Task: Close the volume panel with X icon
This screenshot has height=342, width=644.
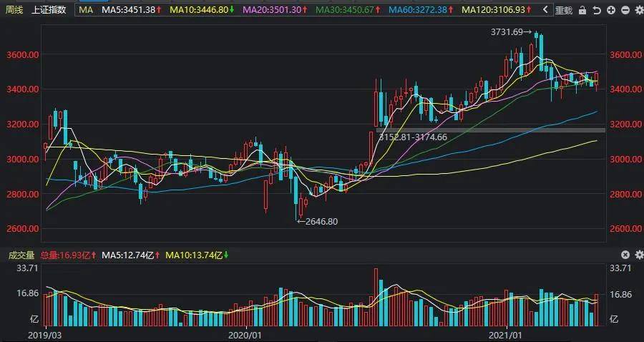Action: click(625, 255)
